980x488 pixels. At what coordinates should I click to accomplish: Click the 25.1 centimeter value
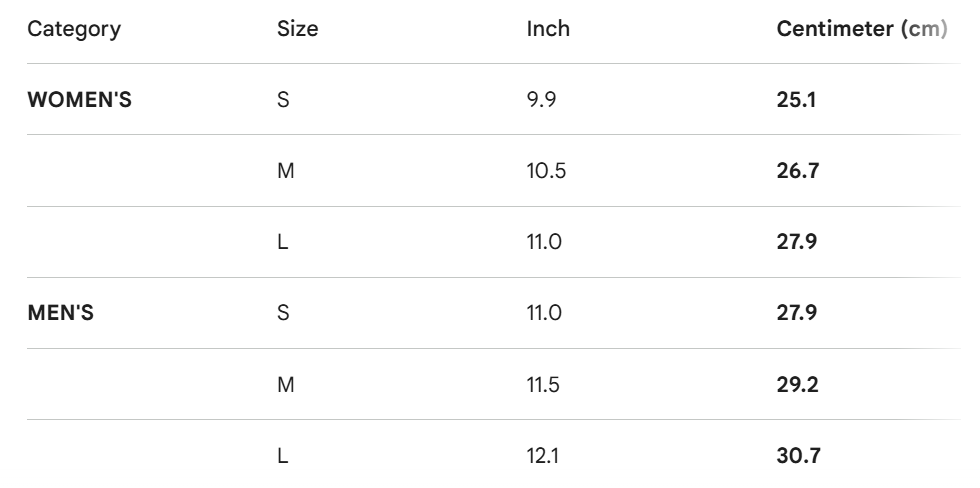796,100
